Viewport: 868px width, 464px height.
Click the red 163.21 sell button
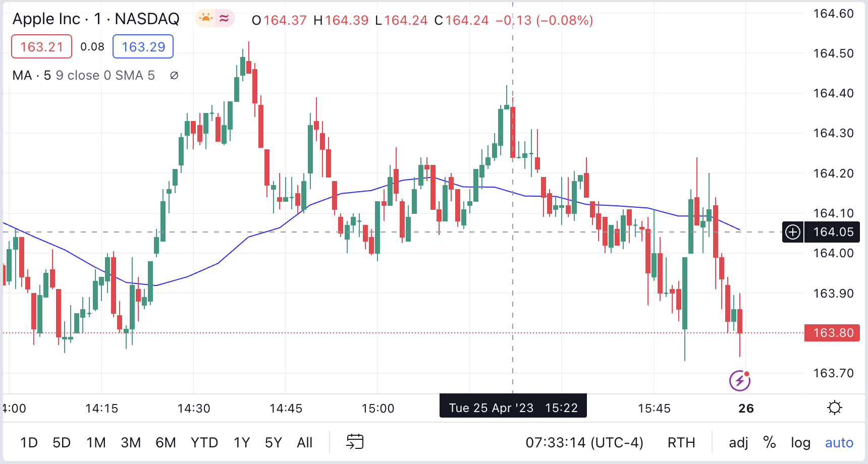click(x=41, y=47)
